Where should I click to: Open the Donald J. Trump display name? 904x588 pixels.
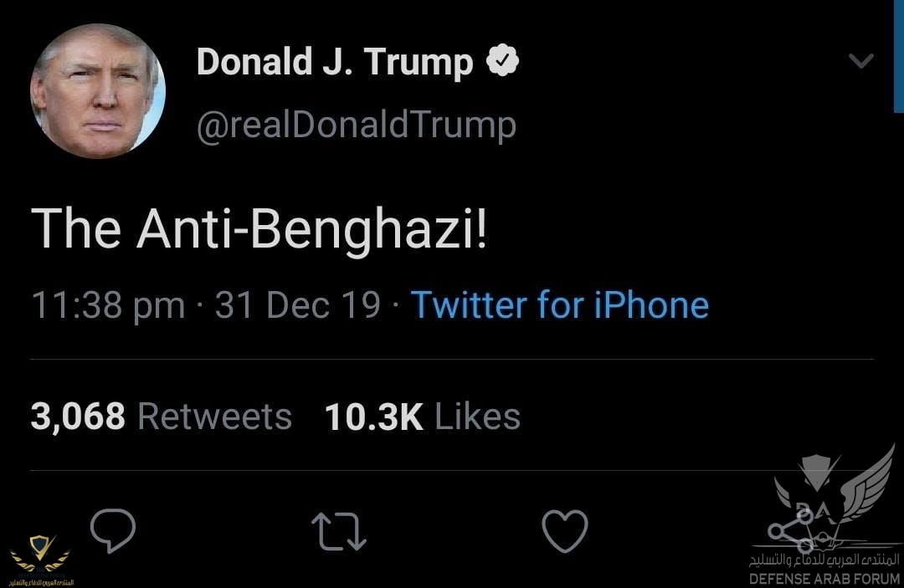tap(335, 62)
